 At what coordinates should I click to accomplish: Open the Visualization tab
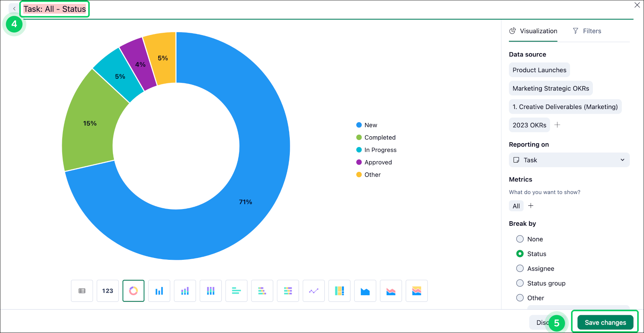(x=533, y=31)
